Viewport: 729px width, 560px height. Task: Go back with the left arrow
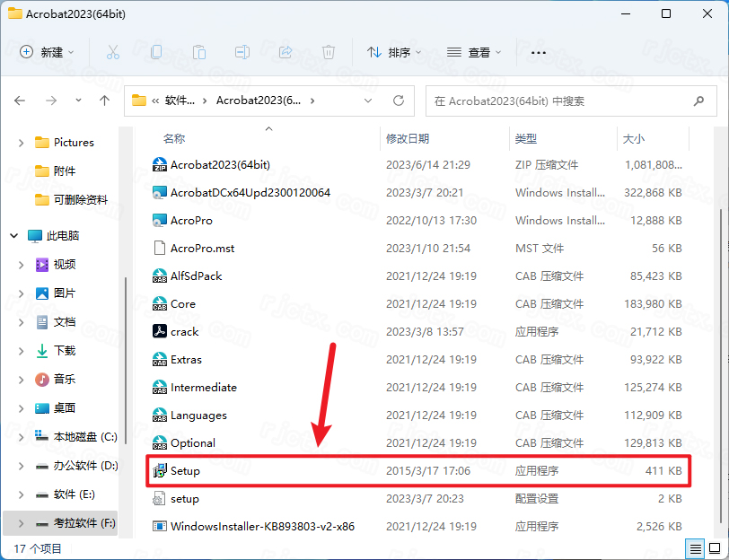(20, 101)
